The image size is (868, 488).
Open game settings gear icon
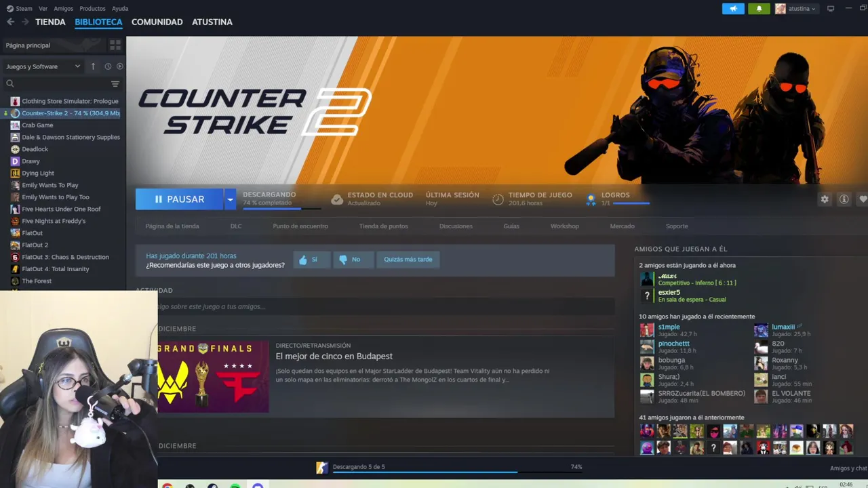825,199
